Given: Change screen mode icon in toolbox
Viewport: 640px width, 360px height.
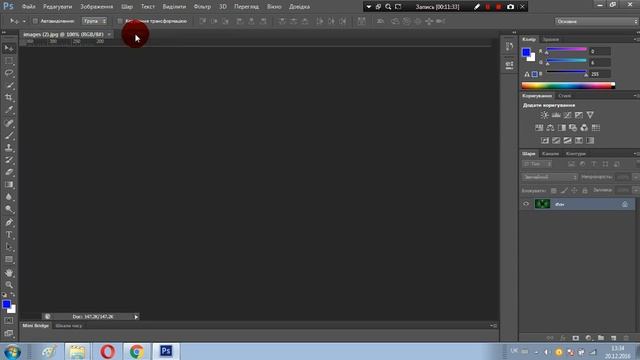Looking at the screenshot, I should point(9,333).
